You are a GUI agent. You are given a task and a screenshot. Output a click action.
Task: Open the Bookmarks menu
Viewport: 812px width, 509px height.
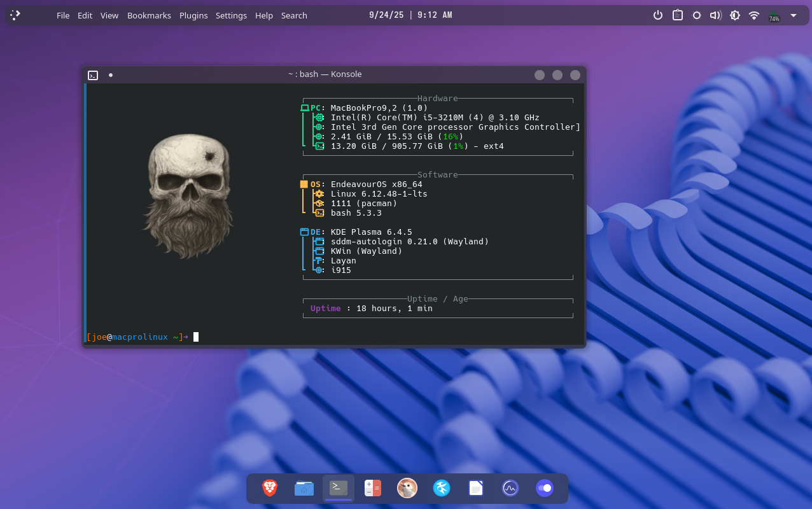pyautogui.click(x=149, y=15)
